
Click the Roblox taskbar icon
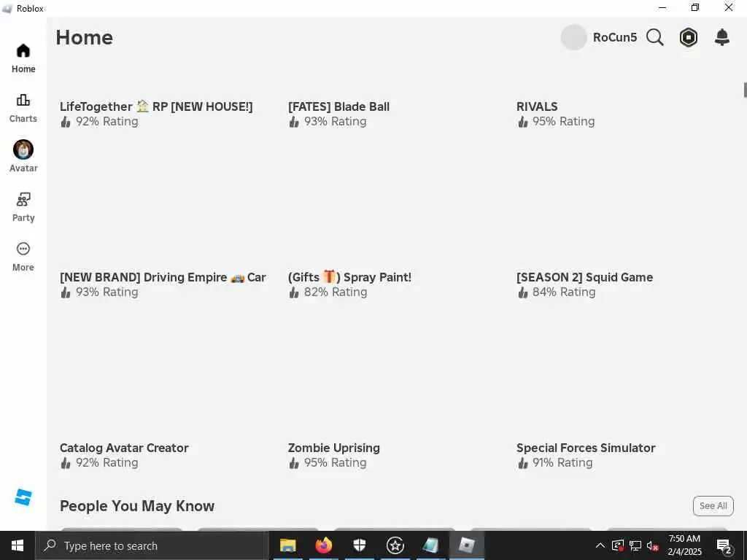click(x=466, y=545)
